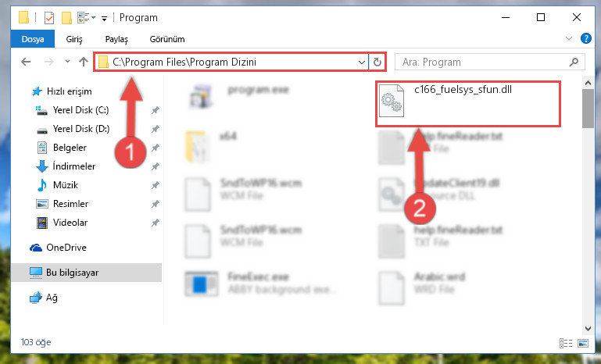
Task: Go up one folder level
Action: (x=84, y=62)
